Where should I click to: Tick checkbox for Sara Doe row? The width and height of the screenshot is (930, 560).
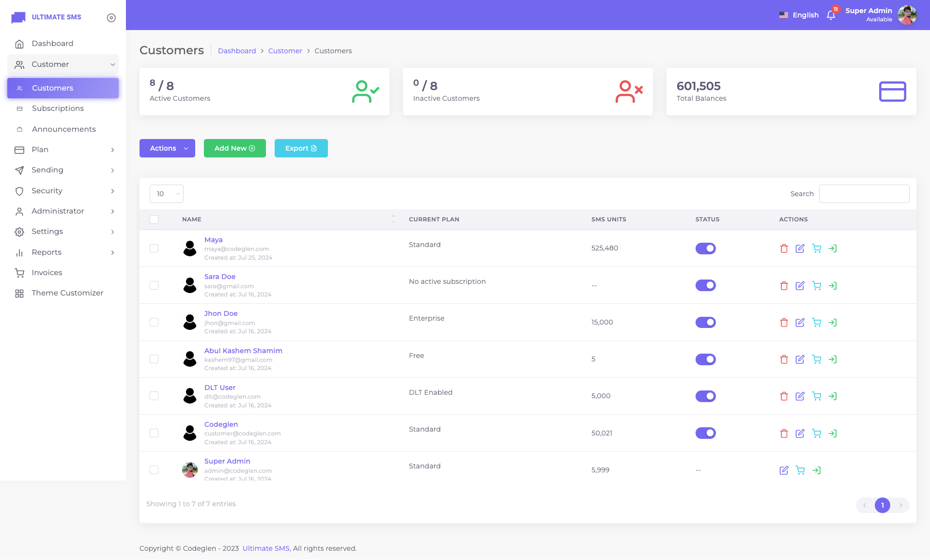pos(154,285)
